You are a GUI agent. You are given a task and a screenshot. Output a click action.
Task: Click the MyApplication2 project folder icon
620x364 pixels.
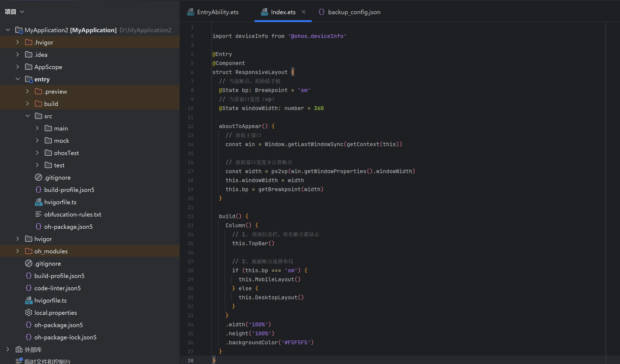(19, 30)
